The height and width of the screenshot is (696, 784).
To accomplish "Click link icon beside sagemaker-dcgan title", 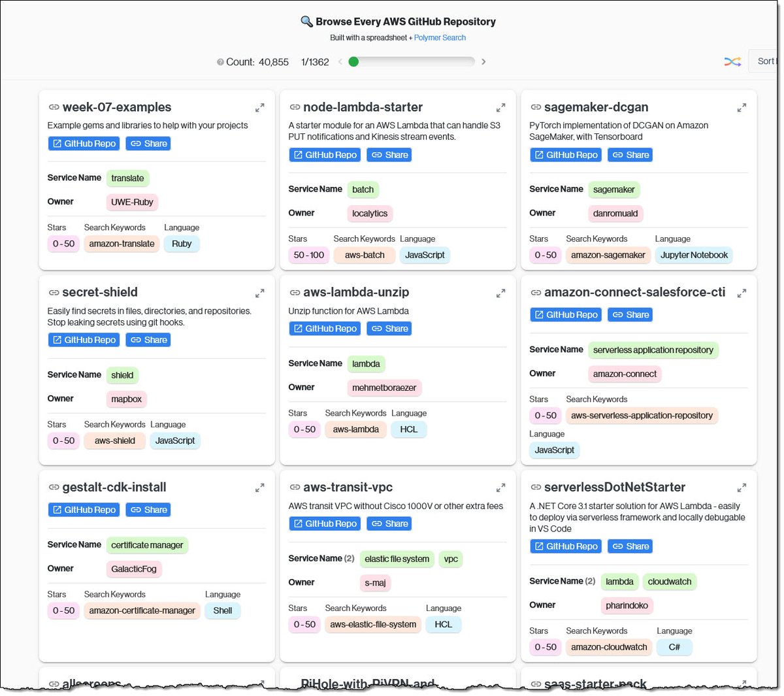I will coord(536,107).
